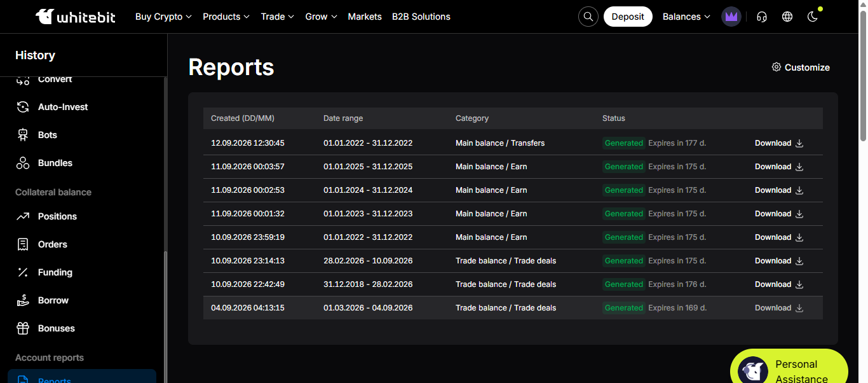
Task: Open the search magnifier icon
Action: click(588, 17)
